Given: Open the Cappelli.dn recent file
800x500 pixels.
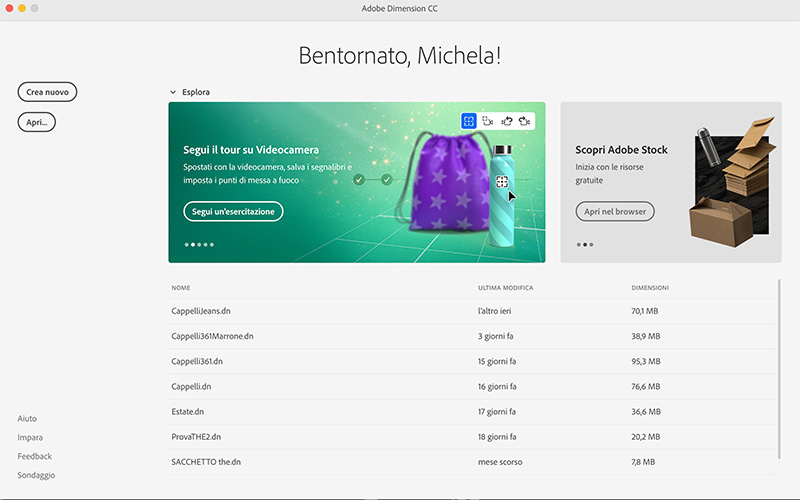Looking at the screenshot, I should (191, 386).
